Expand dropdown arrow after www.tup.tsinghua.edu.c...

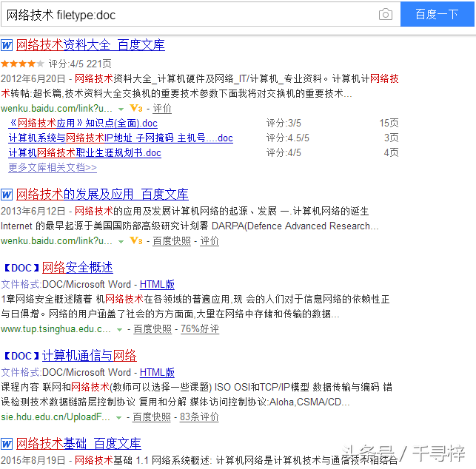click(x=120, y=329)
